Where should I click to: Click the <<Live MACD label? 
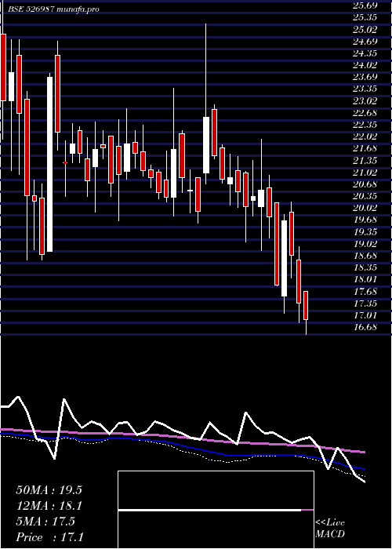330,529
